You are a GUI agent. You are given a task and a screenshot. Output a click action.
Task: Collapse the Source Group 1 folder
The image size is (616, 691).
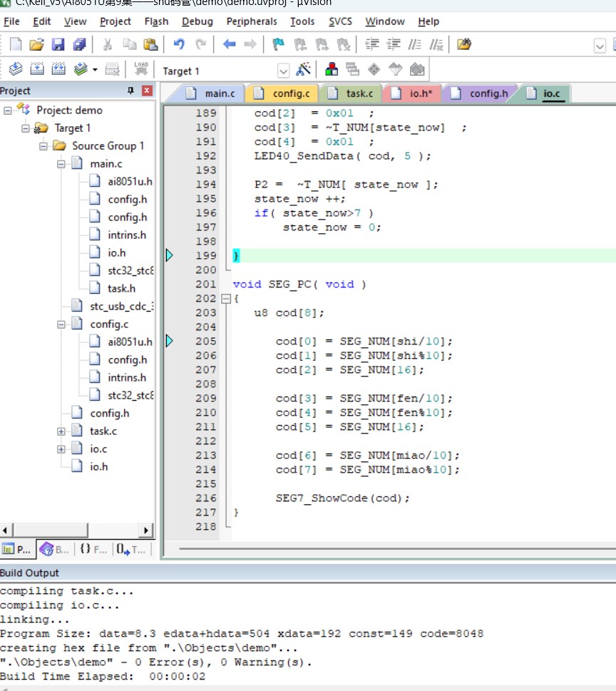[43, 146]
